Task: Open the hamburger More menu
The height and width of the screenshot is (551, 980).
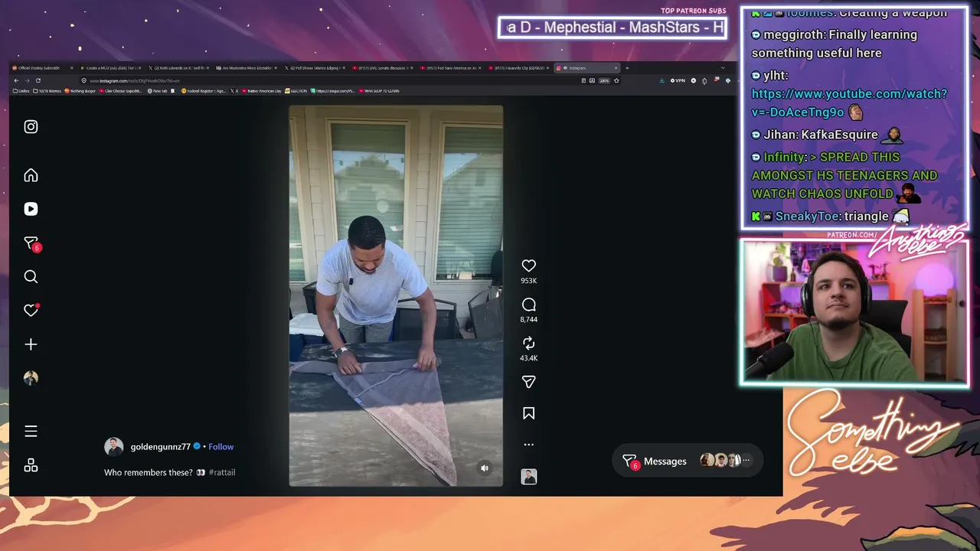Action: pyautogui.click(x=31, y=432)
